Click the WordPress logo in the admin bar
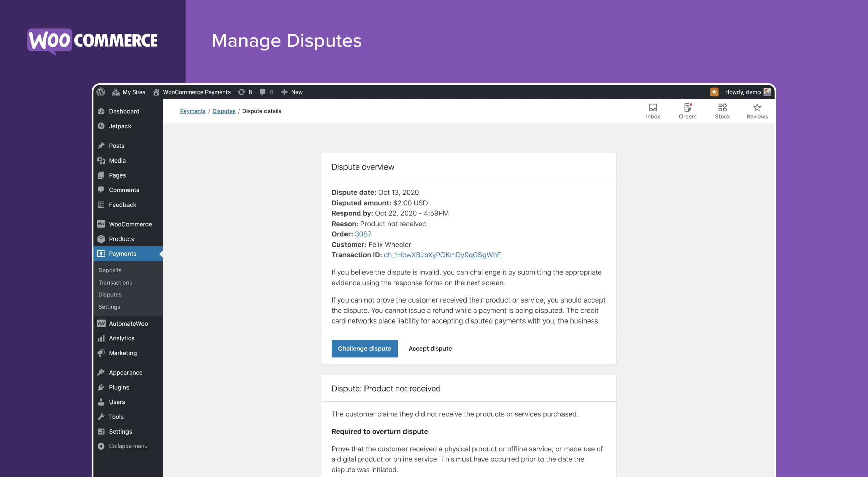Screen dimensions: 868x477 click(x=101, y=92)
